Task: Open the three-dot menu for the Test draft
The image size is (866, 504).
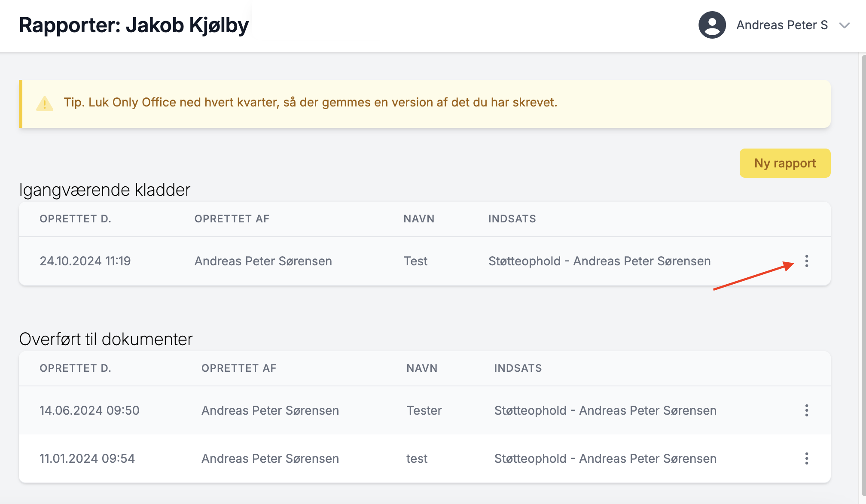Action: pyautogui.click(x=806, y=261)
